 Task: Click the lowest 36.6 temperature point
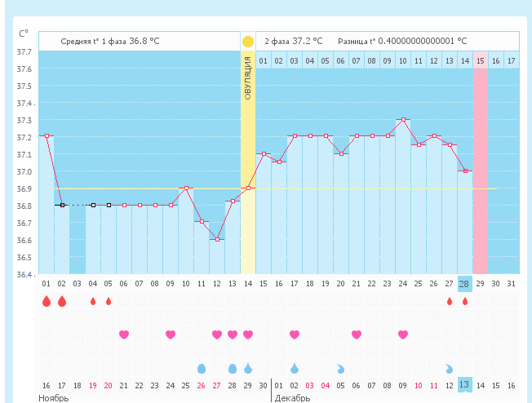[x=217, y=239]
